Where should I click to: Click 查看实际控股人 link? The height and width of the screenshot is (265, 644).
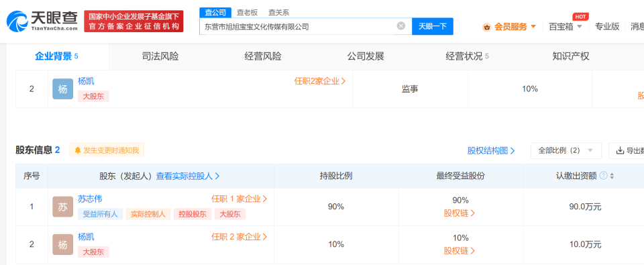(188, 176)
